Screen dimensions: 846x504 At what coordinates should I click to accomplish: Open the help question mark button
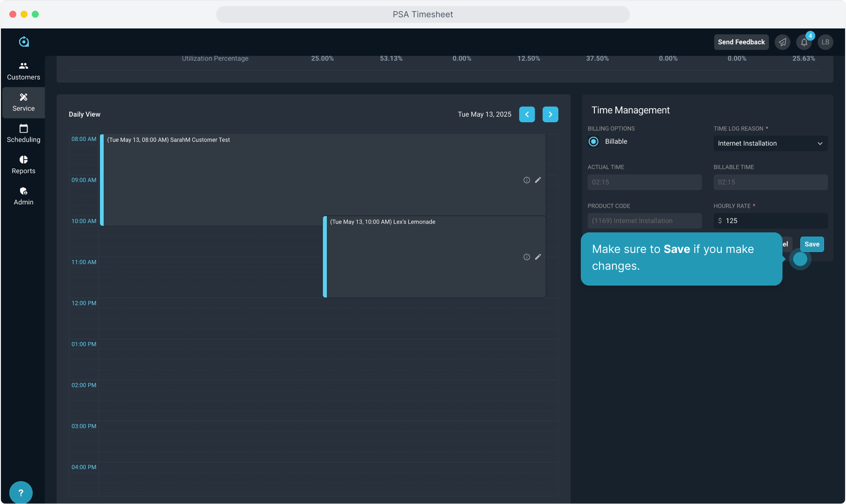pyautogui.click(x=21, y=492)
